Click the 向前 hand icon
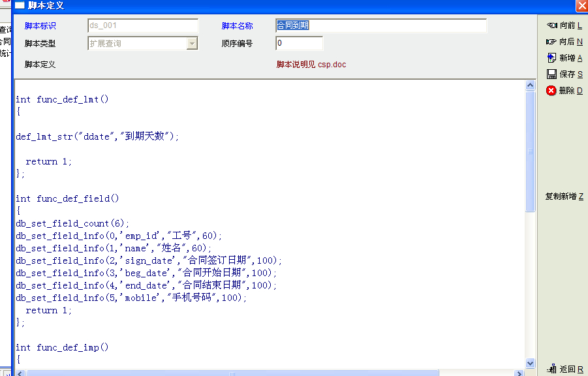 [551, 25]
